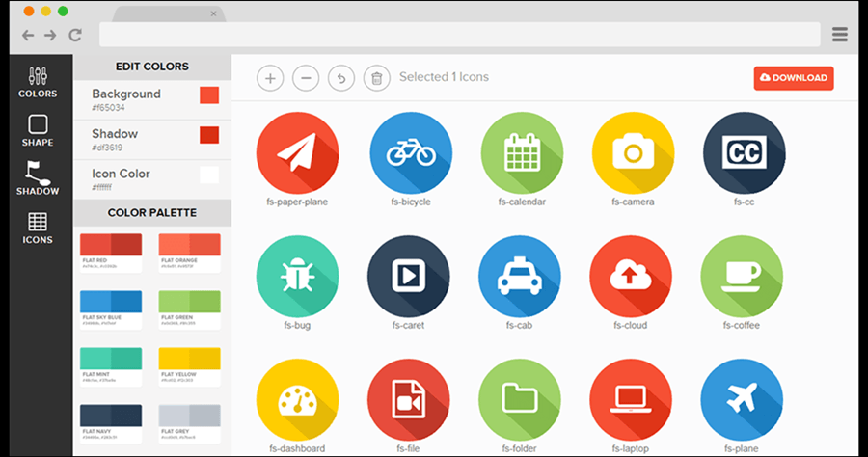
Task: Open the Shadow panel in sidebar
Action: pos(38,178)
